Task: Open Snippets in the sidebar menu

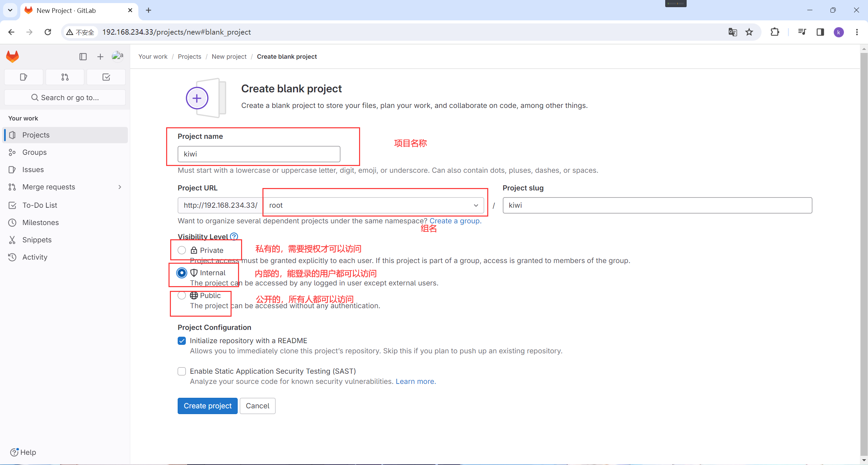Action: point(37,240)
